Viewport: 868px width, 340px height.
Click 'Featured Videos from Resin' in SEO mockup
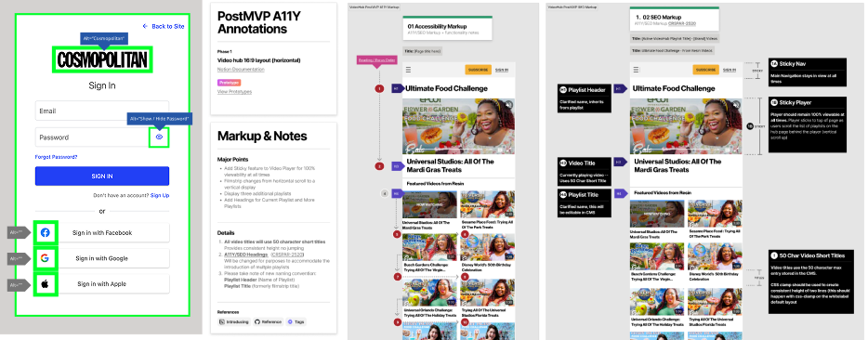663,192
